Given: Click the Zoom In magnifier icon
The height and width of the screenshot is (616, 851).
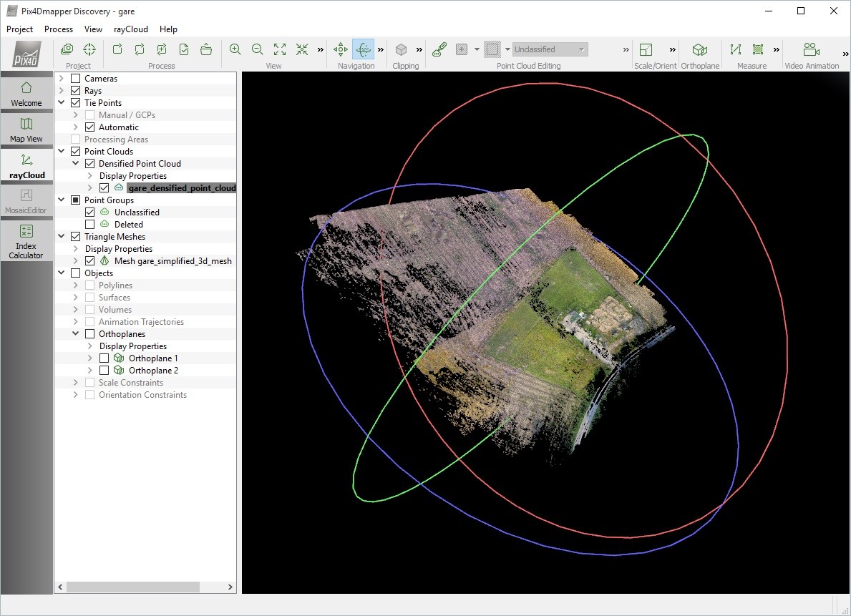Looking at the screenshot, I should pos(235,49).
